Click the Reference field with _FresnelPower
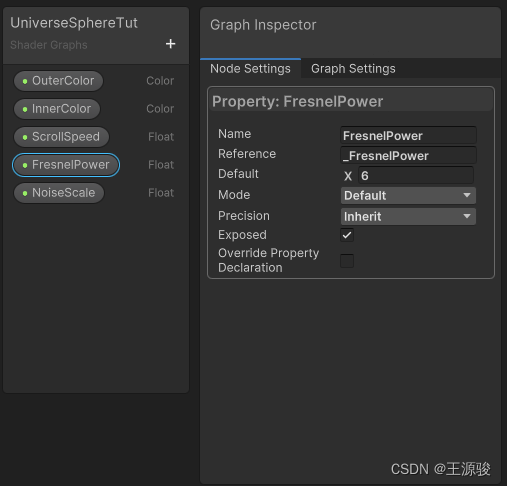This screenshot has width=507, height=486. [408, 156]
